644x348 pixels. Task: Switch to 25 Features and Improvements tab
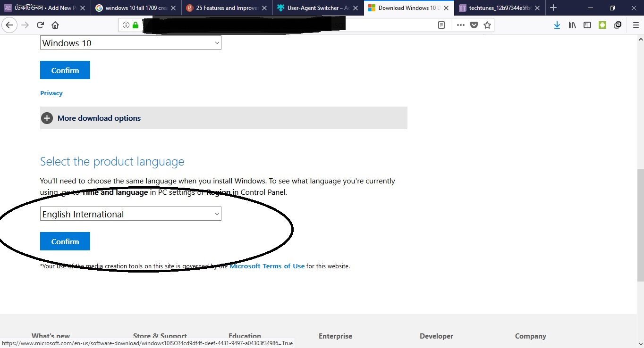(228, 8)
